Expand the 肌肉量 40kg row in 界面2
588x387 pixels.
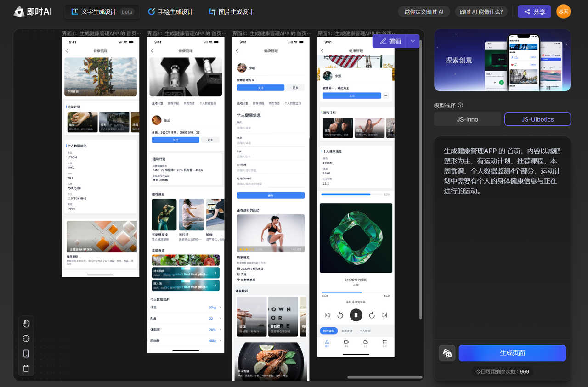(186, 341)
